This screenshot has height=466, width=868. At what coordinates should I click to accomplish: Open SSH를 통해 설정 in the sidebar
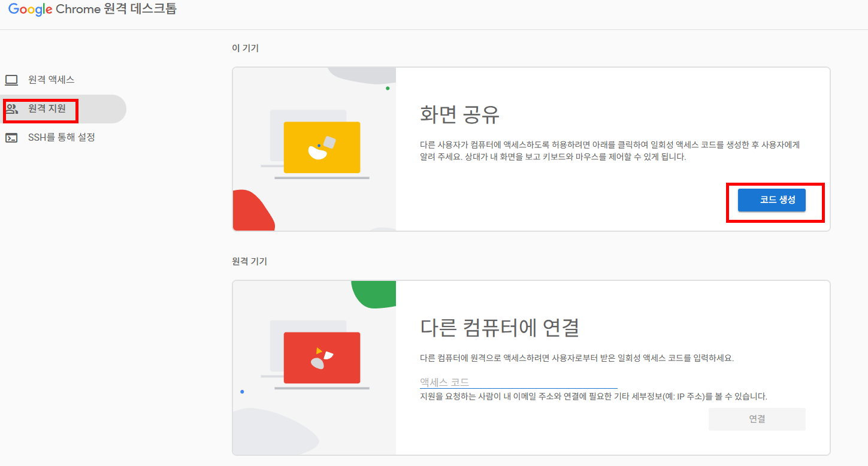point(63,138)
